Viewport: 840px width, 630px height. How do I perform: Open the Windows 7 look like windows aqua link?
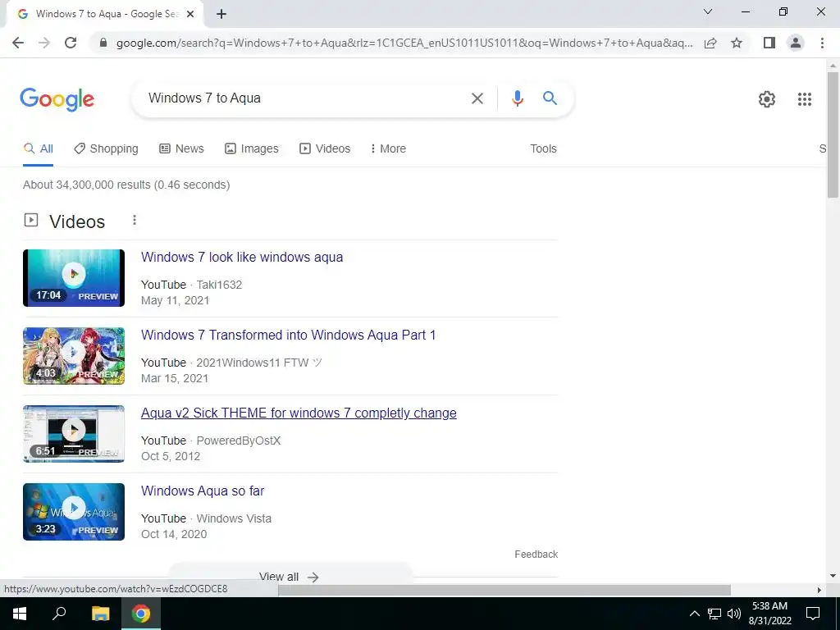point(242,257)
